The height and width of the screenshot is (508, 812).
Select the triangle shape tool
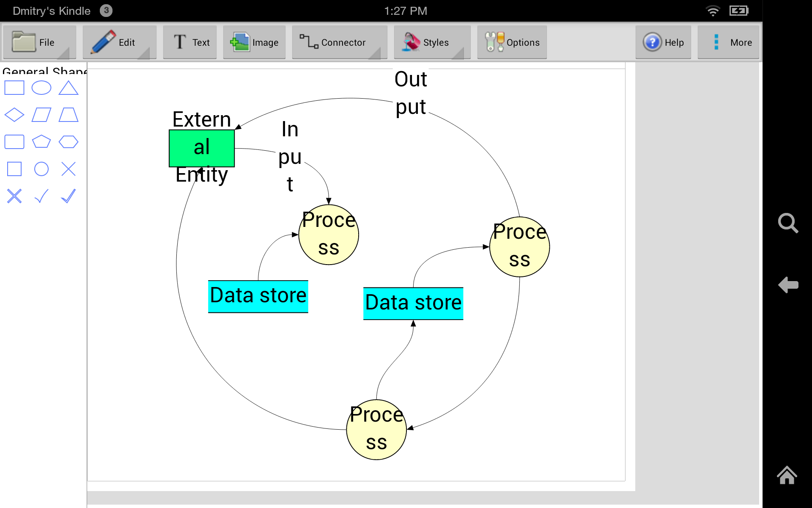(69, 88)
